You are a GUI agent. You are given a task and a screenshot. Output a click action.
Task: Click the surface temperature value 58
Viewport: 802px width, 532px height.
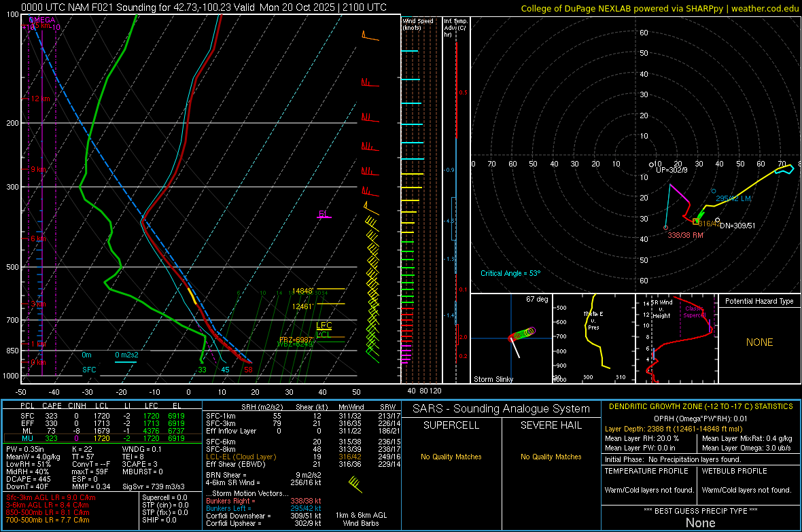click(248, 370)
